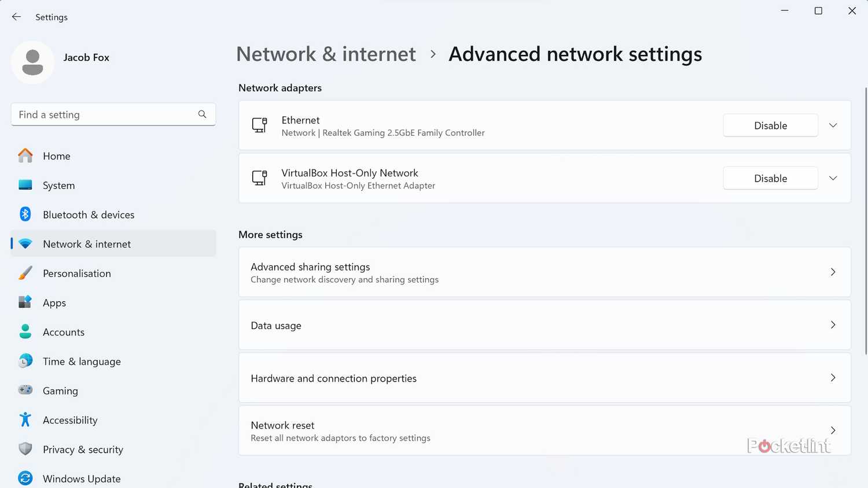
Task: Open Gaming settings via the Xbox icon
Action: coord(25,390)
